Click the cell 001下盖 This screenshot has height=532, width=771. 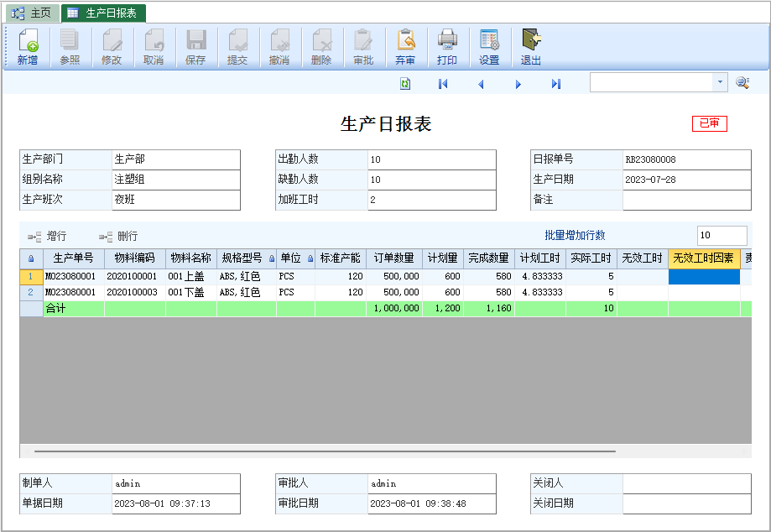click(x=190, y=292)
